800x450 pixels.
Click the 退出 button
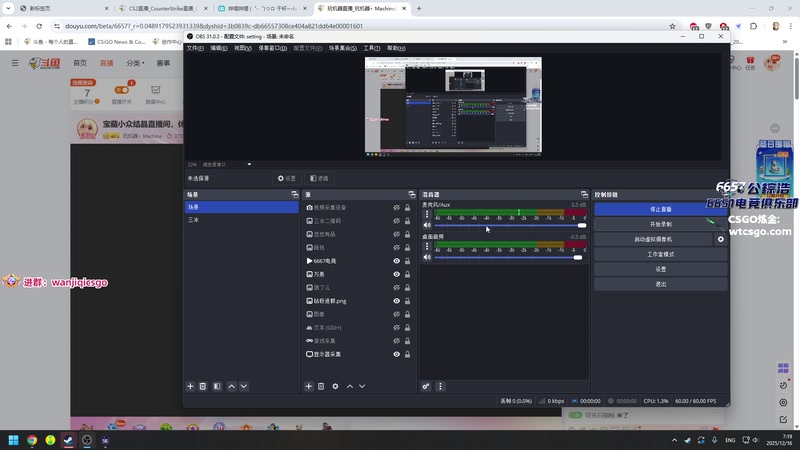(661, 284)
